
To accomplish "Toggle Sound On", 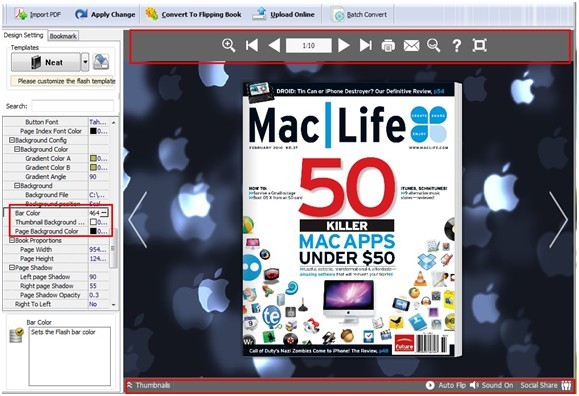I will [x=491, y=385].
